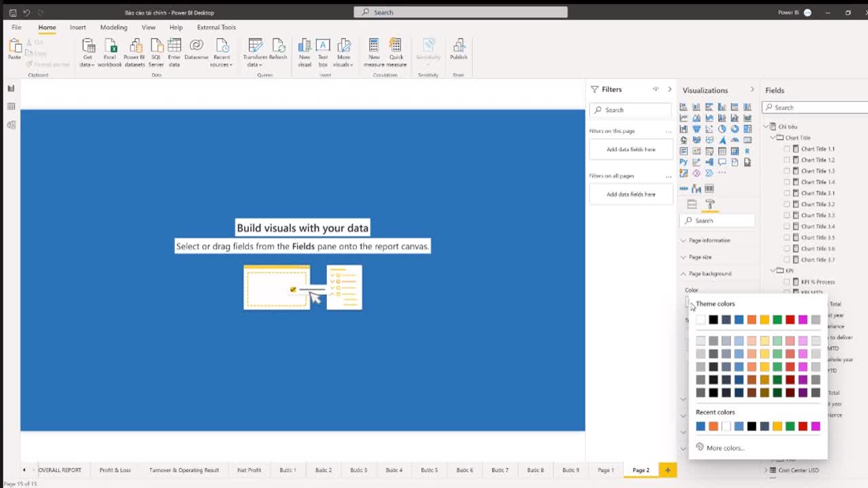868x488 pixels.
Task: Select the Python visual icon
Action: [684, 162]
